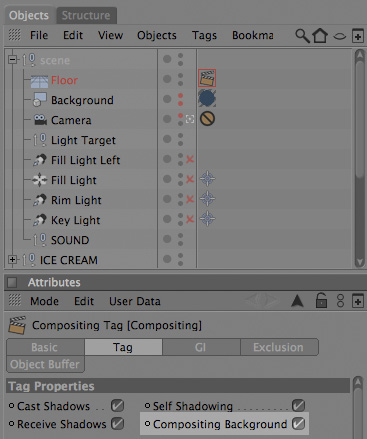Toggle the Cast Shadows checkbox
The width and height of the screenshot is (367, 439).
[x=117, y=406]
